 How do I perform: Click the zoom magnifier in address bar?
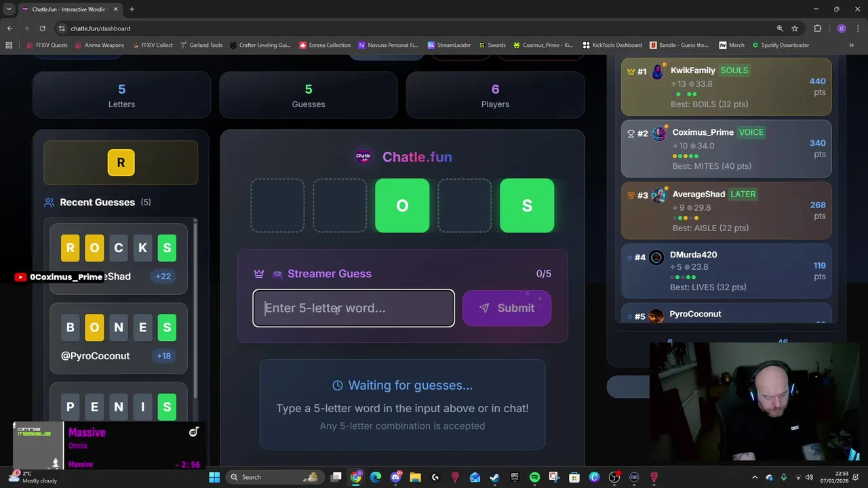[780, 28]
